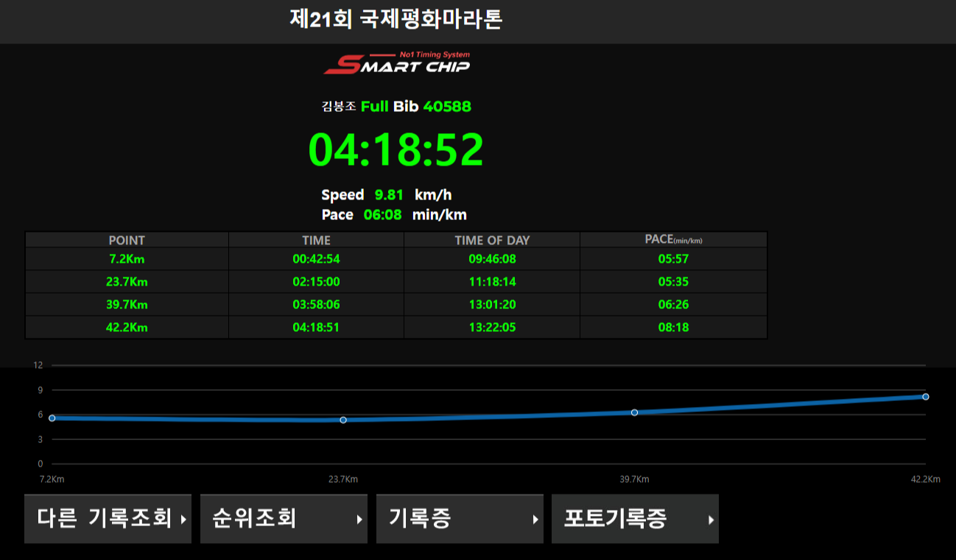Click TIME OF DAY column header

492,240
